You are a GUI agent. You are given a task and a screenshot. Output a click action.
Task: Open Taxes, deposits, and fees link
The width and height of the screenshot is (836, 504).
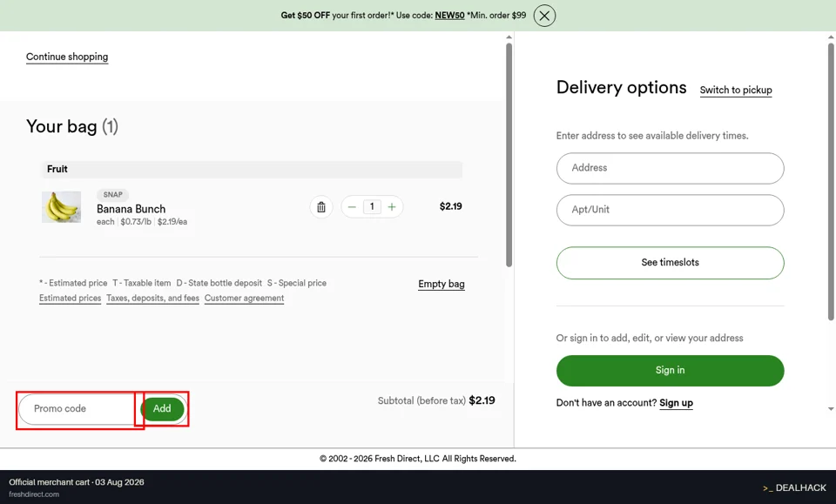coord(152,299)
